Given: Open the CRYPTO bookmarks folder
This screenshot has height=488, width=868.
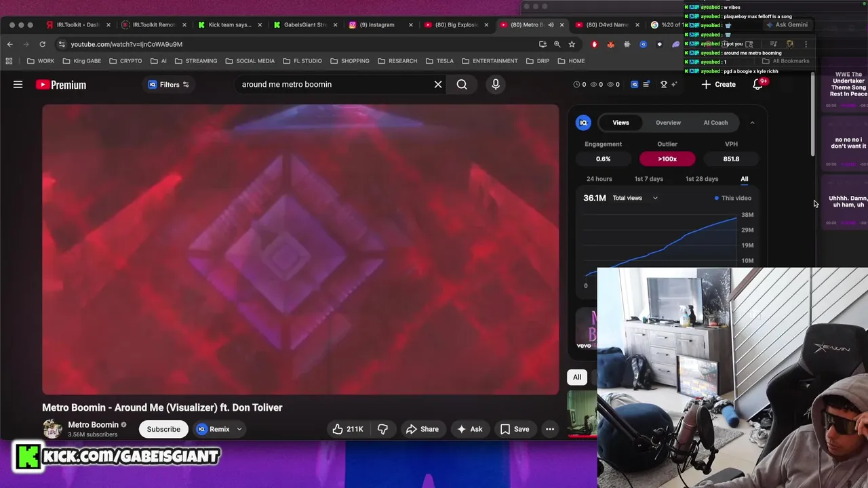Looking at the screenshot, I should tap(125, 61).
